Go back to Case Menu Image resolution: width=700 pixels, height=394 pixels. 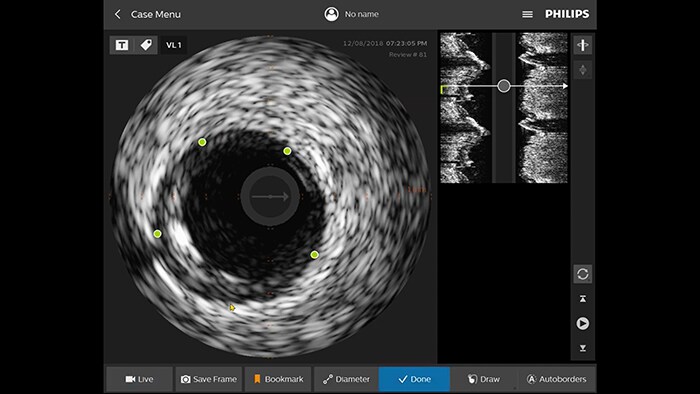click(x=148, y=14)
